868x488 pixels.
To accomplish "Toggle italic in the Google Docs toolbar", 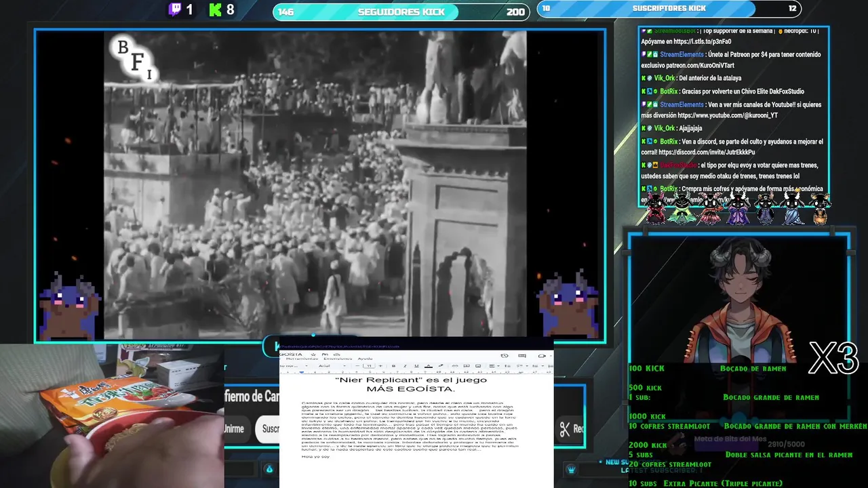I will pyautogui.click(x=405, y=366).
